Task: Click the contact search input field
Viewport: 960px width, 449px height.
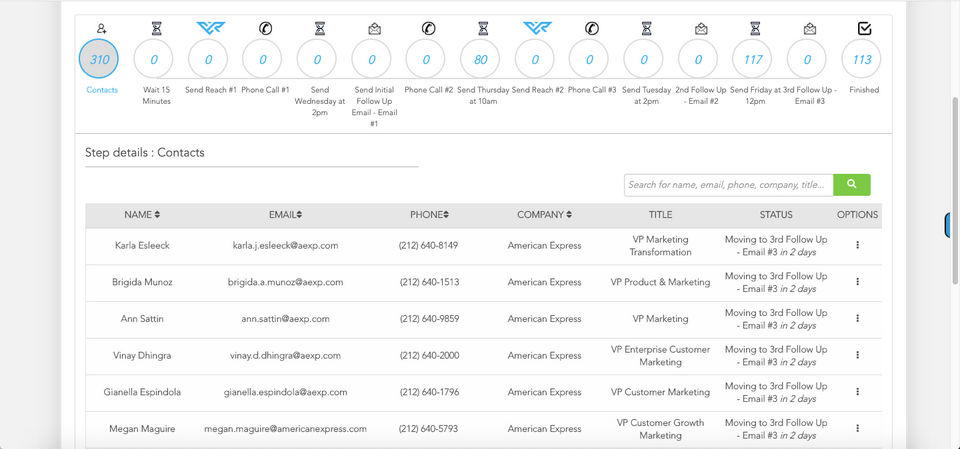Action: (x=729, y=184)
